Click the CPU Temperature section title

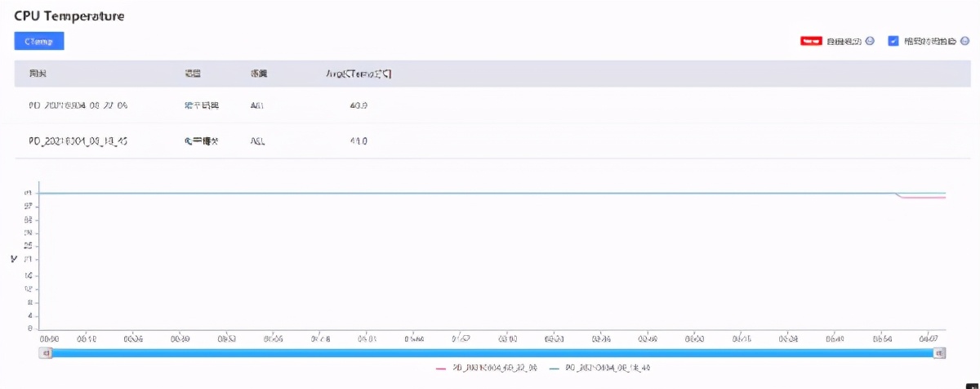coord(69,16)
